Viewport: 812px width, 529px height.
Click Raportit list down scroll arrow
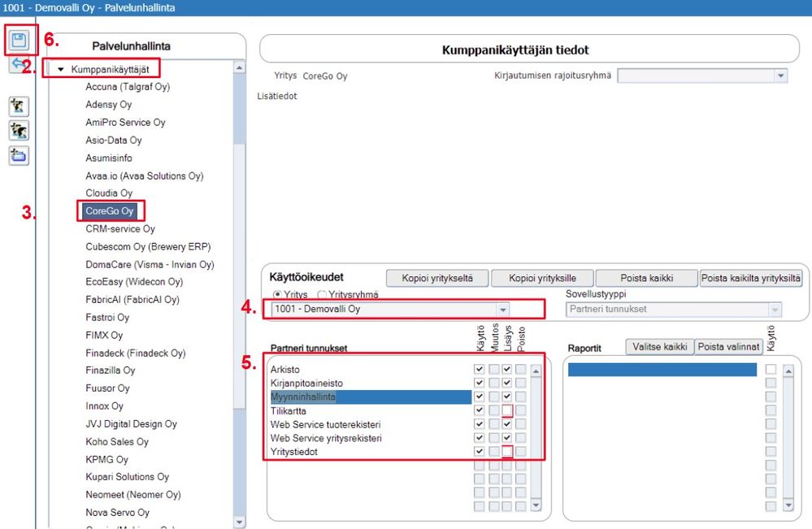(x=788, y=505)
